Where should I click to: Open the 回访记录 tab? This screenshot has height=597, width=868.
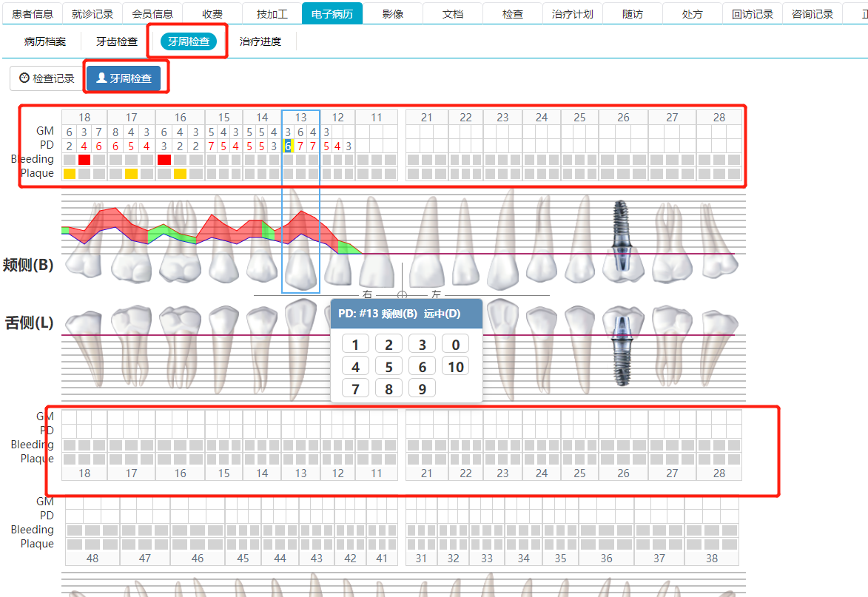click(x=753, y=14)
